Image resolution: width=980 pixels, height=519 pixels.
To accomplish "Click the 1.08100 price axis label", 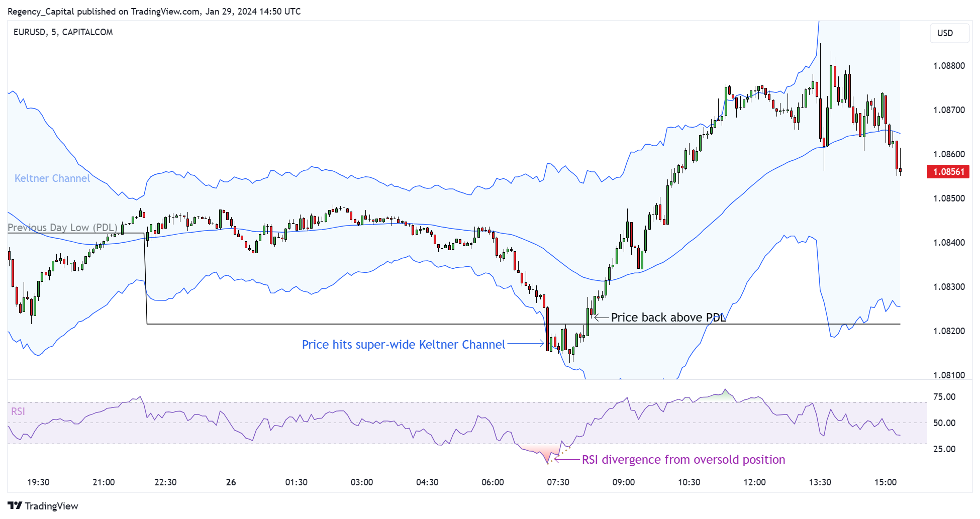I will point(949,375).
